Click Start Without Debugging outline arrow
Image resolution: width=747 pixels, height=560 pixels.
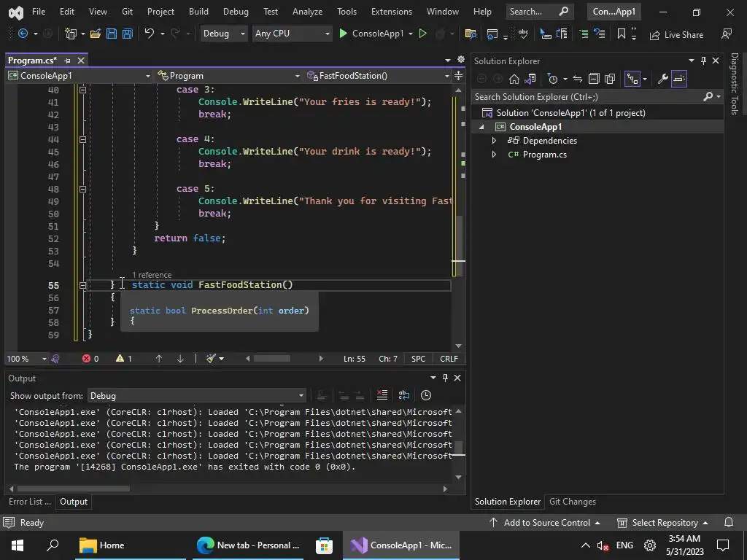[422, 34]
